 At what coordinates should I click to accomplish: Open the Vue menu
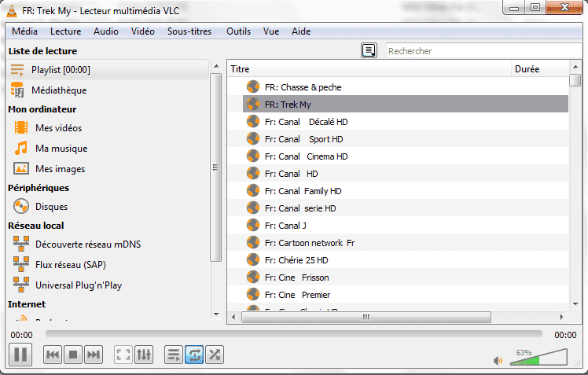(x=271, y=31)
